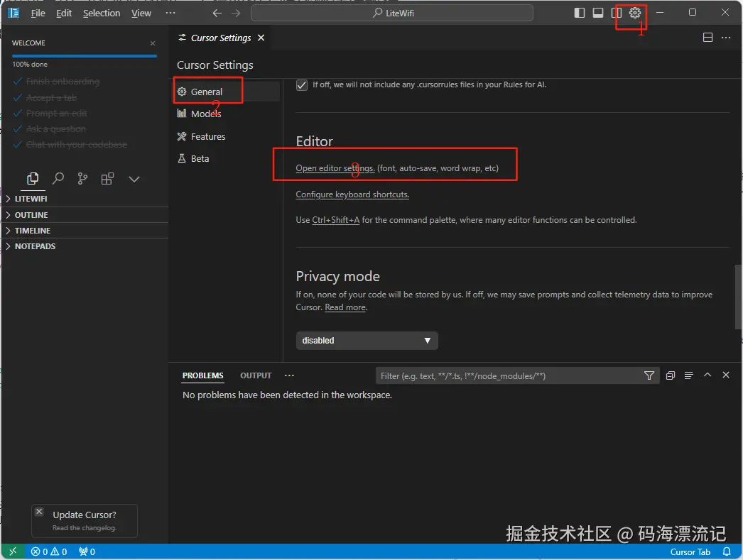Click the LiteWifi search command center

(392, 13)
